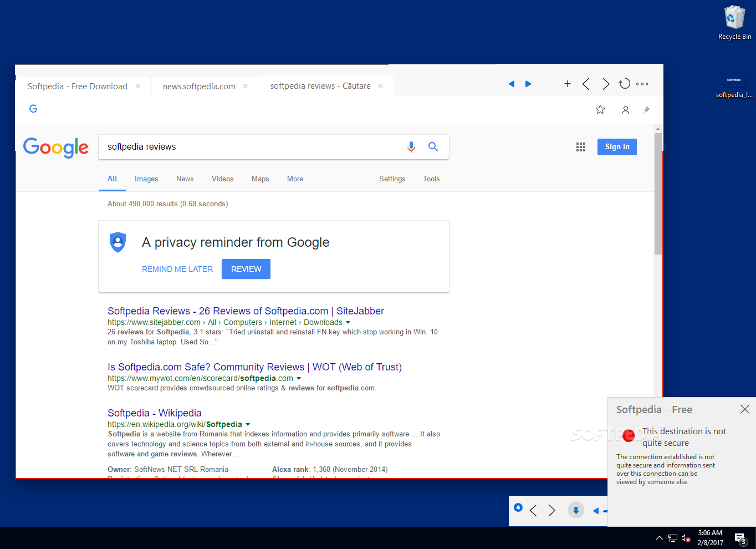Go forward using the top toolbar chevron
Screen dimensions: 756x549
(606, 84)
